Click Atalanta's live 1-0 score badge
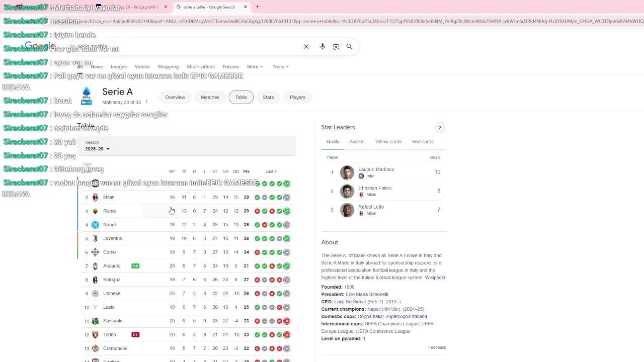 [x=135, y=266]
